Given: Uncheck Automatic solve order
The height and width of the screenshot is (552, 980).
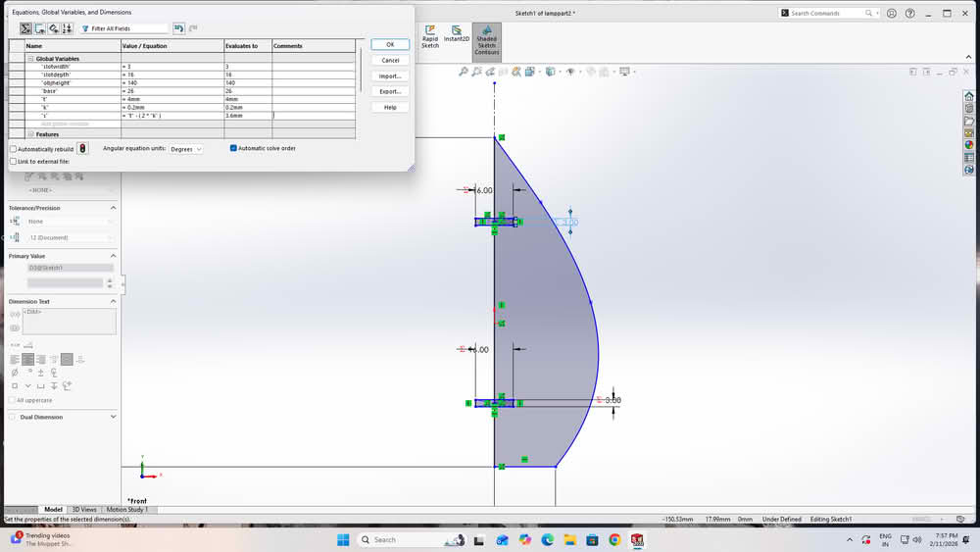Looking at the screenshot, I should pos(233,148).
